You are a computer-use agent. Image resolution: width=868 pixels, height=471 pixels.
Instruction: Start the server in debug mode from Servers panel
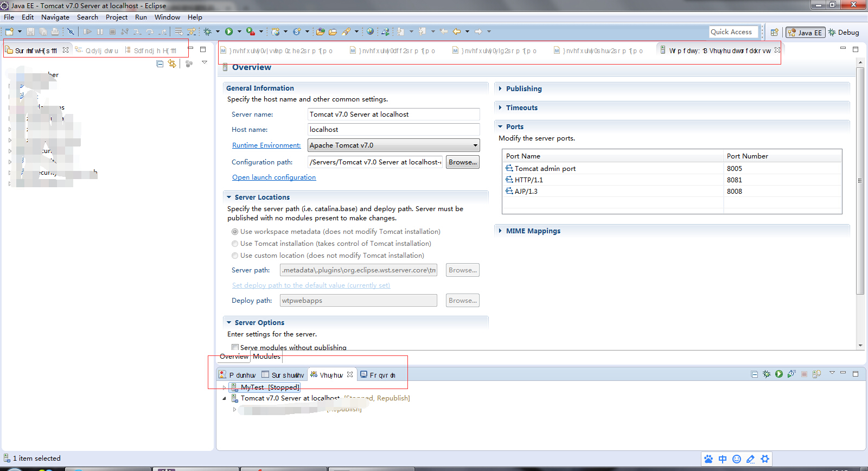tap(767, 374)
